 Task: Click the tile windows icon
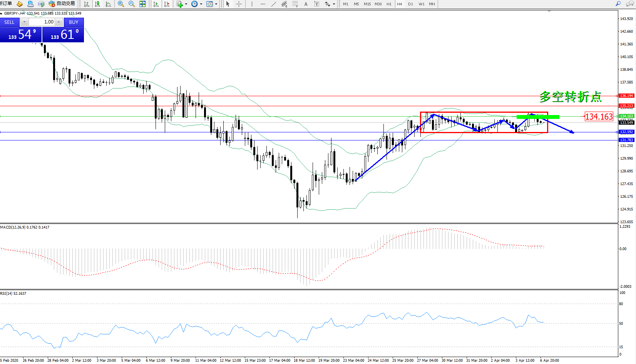pyautogui.click(x=142, y=4)
